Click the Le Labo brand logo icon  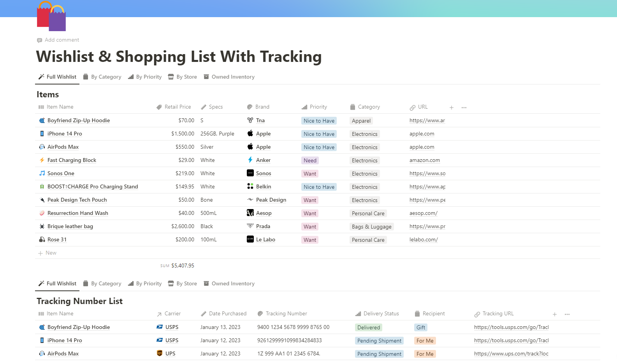pyautogui.click(x=250, y=239)
